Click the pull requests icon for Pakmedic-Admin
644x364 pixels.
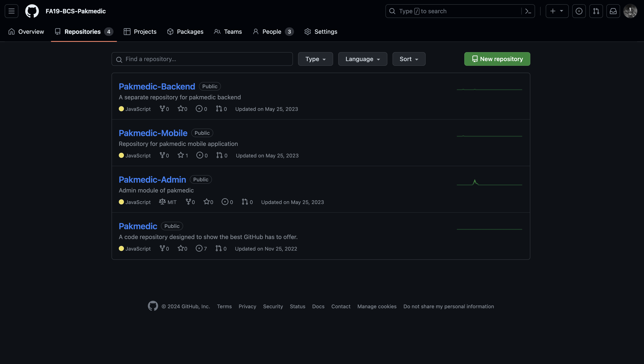[x=245, y=201]
